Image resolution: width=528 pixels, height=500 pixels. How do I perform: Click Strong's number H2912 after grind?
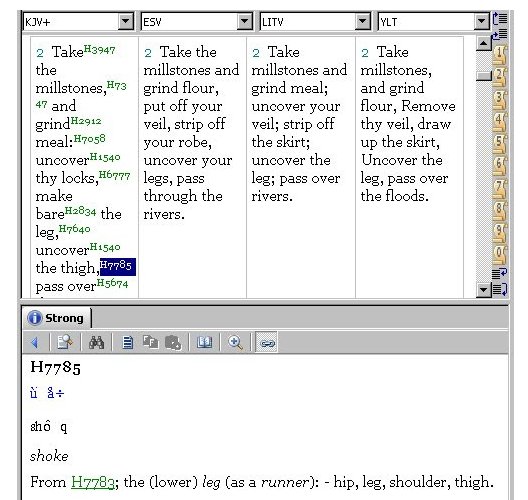(86, 121)
